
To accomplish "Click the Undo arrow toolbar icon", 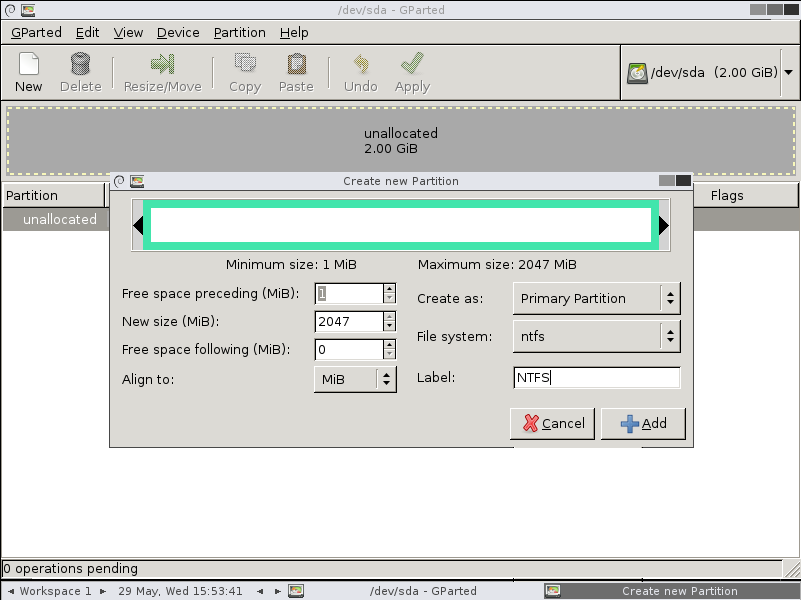I will coord(361,64).
